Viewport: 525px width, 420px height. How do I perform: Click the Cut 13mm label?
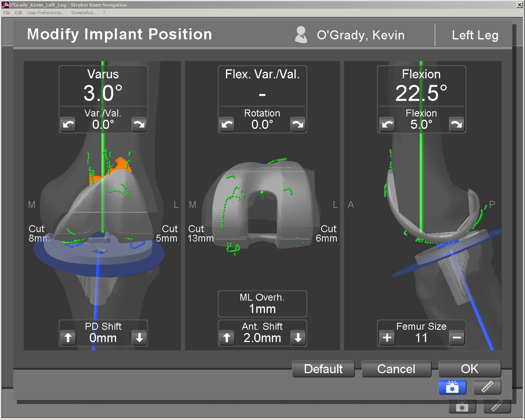(201, 233)
